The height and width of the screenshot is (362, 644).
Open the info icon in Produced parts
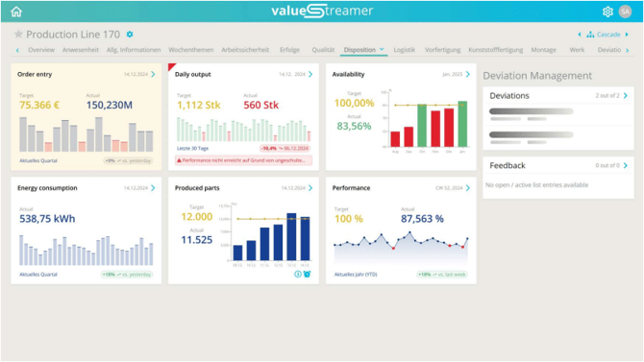tap(298, 274)
